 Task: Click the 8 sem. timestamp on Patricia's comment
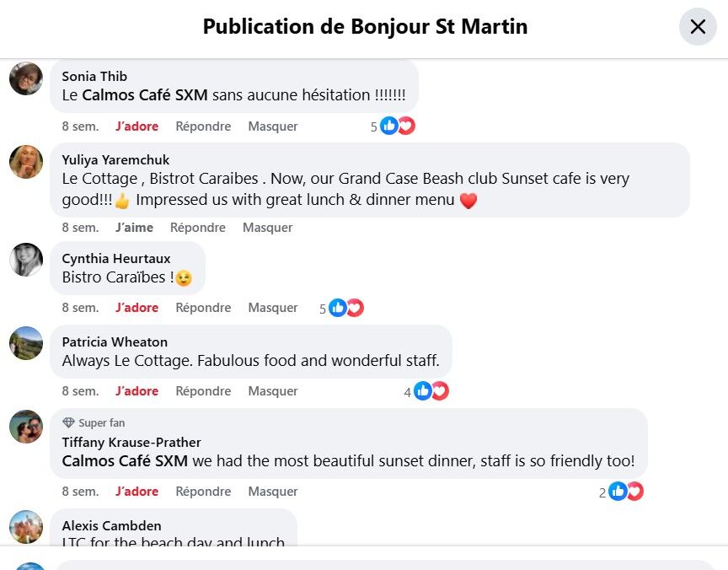[x=80, y=391]
